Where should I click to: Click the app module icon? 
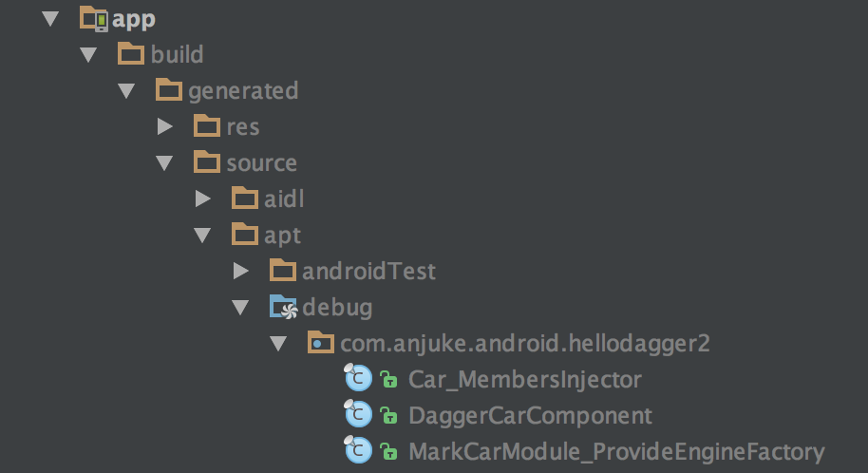pos(94,18)
